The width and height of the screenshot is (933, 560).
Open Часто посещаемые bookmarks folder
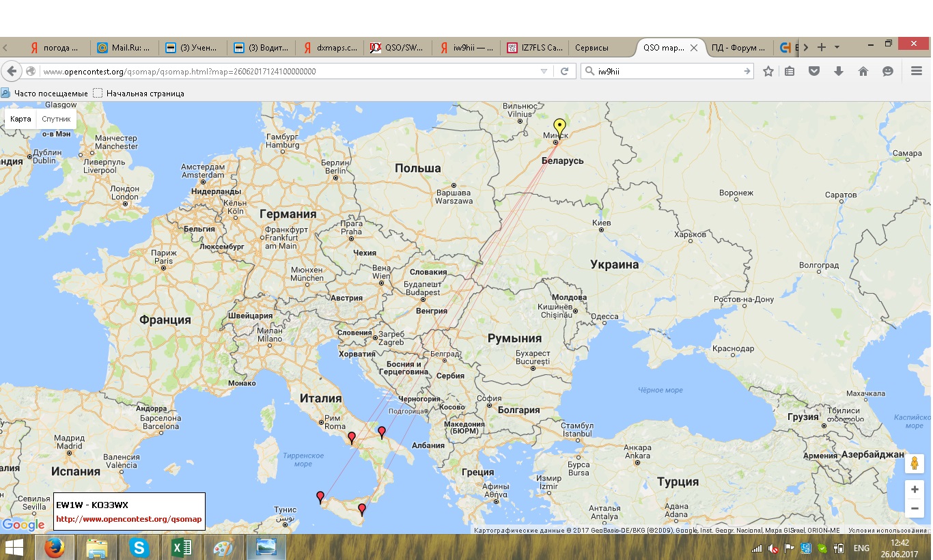[x=45, y=93]
